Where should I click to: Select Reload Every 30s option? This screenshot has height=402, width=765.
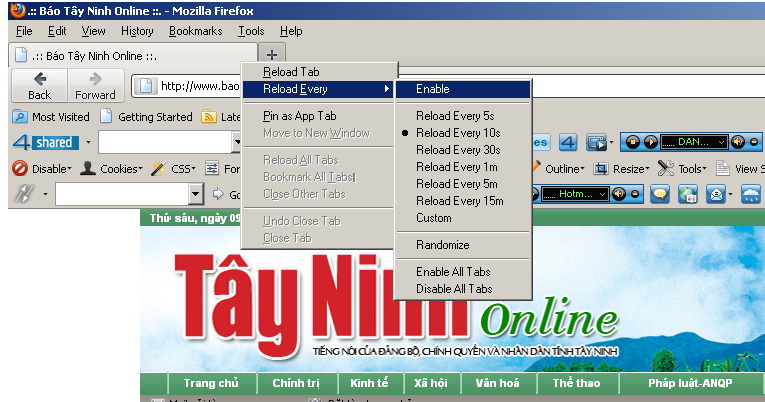pyautogui.click(x=463, y=150)
